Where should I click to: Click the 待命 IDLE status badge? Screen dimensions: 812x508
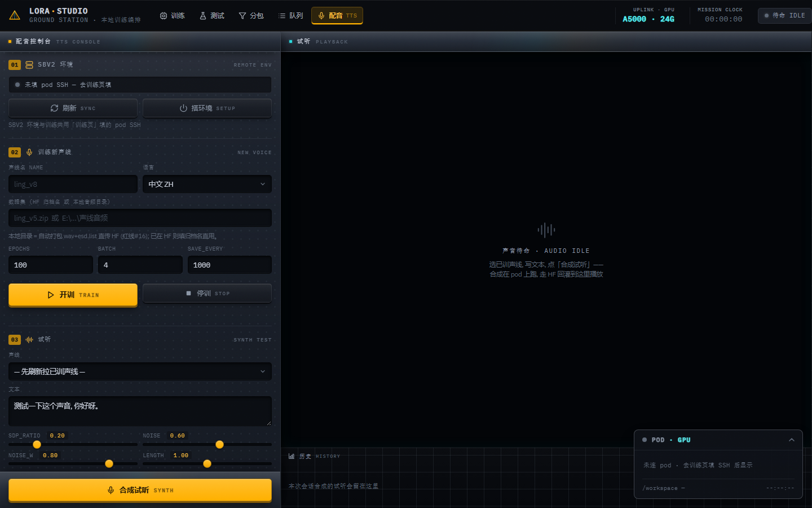[784, 15]
